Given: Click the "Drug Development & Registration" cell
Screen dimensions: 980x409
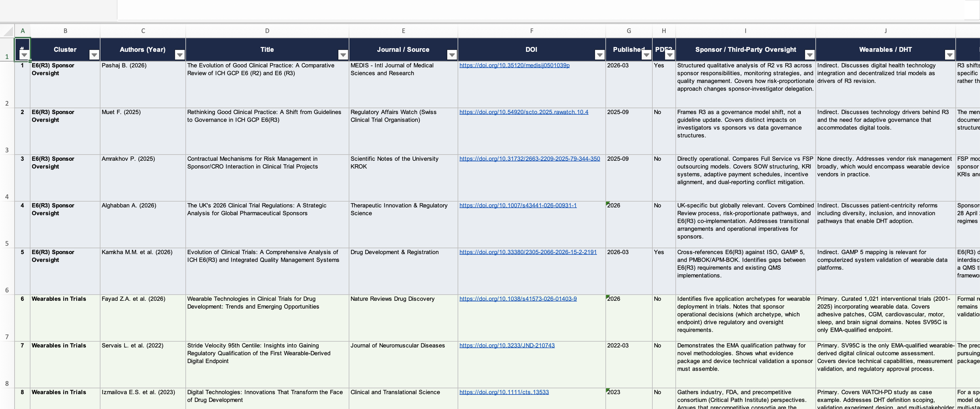Looking at the screenshot, I should 403,271.
